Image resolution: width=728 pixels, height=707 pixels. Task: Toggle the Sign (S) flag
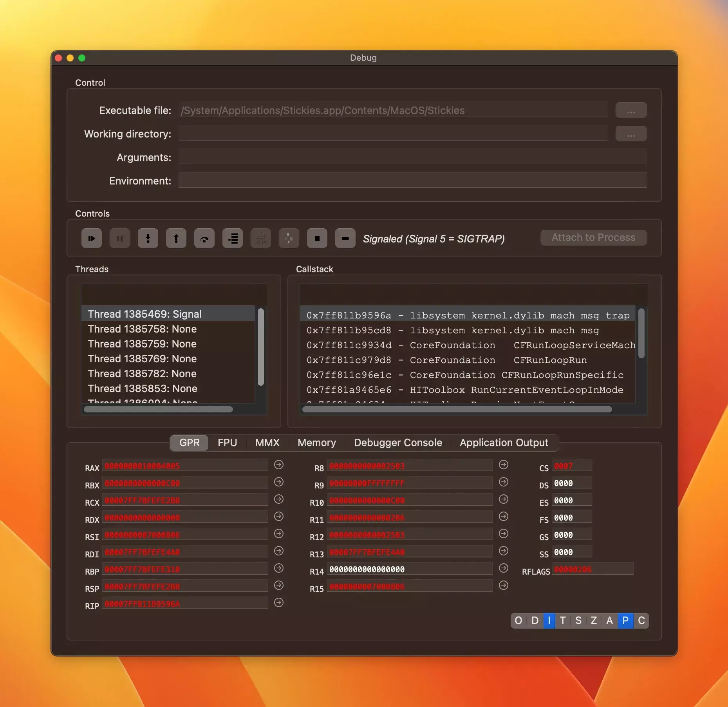click(x=578, y=621)
